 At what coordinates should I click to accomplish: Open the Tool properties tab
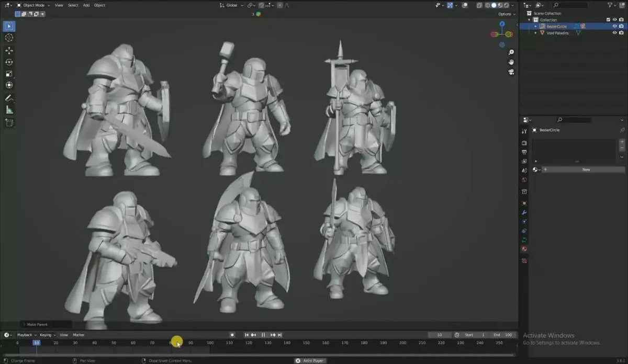coord(524,131)
